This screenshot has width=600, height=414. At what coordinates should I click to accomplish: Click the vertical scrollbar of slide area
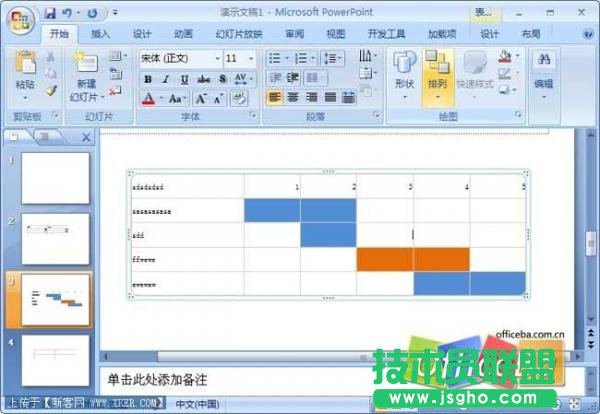(x=591, y=243)
